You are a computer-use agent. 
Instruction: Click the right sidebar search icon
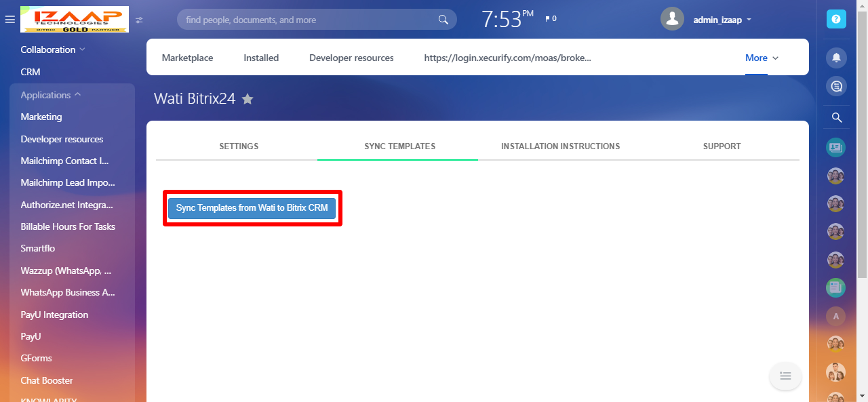(836, 118)
